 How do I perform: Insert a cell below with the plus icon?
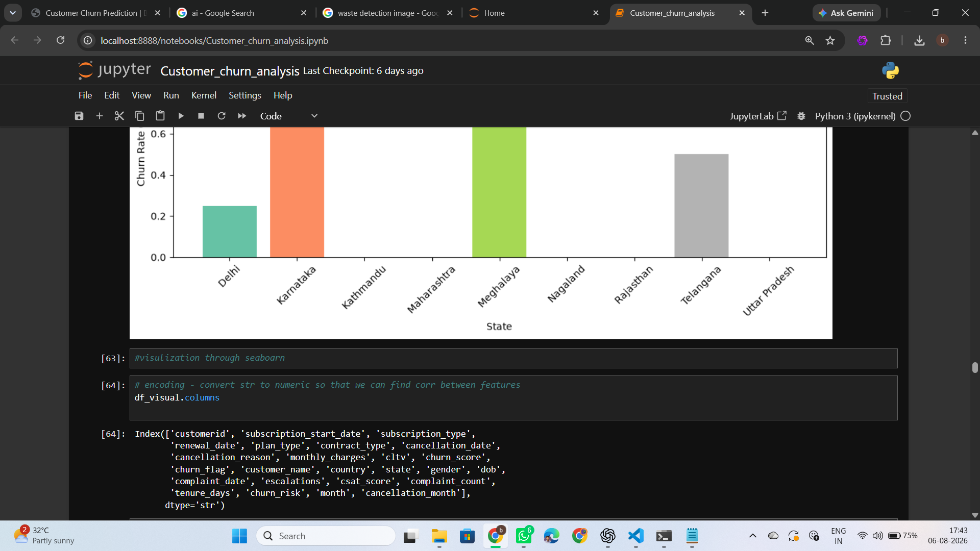(100, 116)
